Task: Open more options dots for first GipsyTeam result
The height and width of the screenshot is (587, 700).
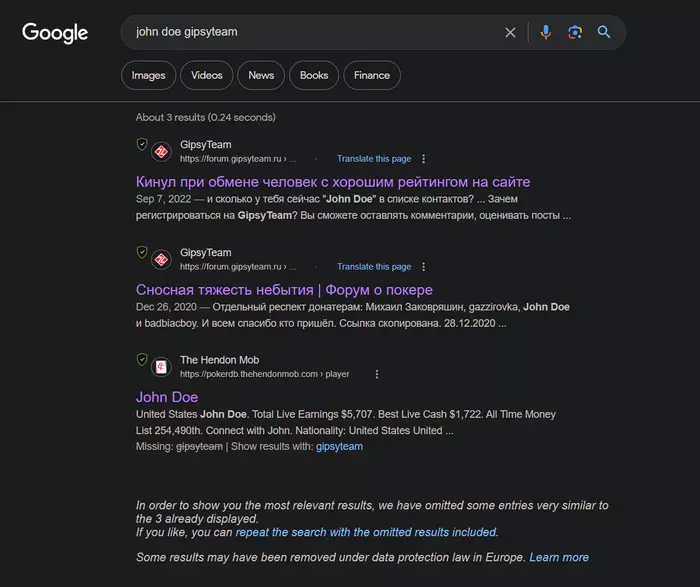Action: pyautogui.click(x=424, y=159)
